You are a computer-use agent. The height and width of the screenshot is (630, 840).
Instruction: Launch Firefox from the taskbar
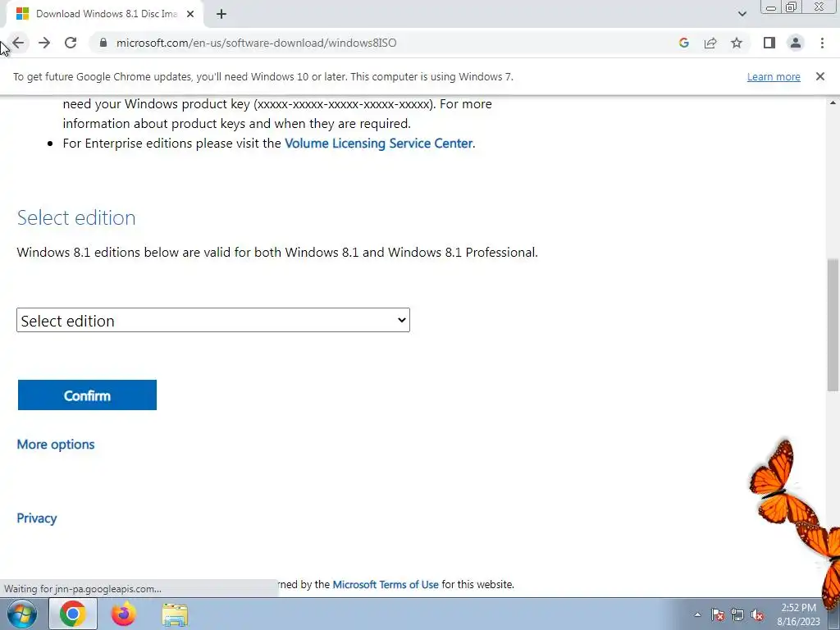tap(123, 614)
